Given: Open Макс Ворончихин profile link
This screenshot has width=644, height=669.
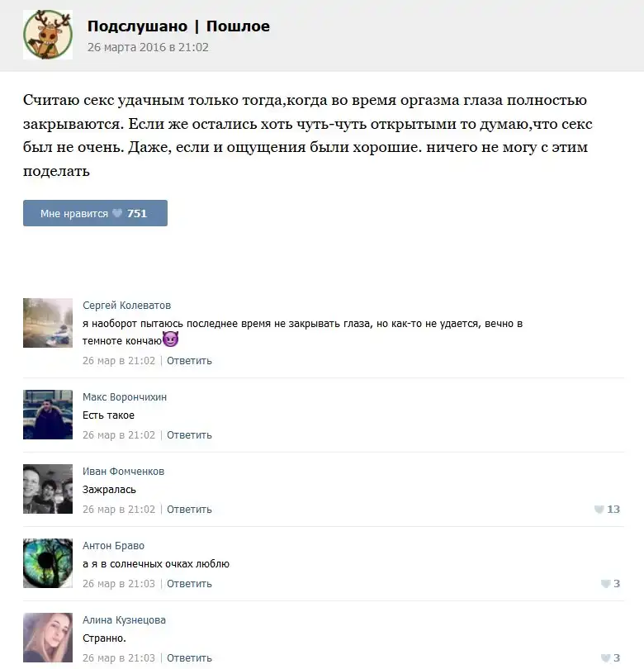Looking at the screenshot, I should click(125, 396).
